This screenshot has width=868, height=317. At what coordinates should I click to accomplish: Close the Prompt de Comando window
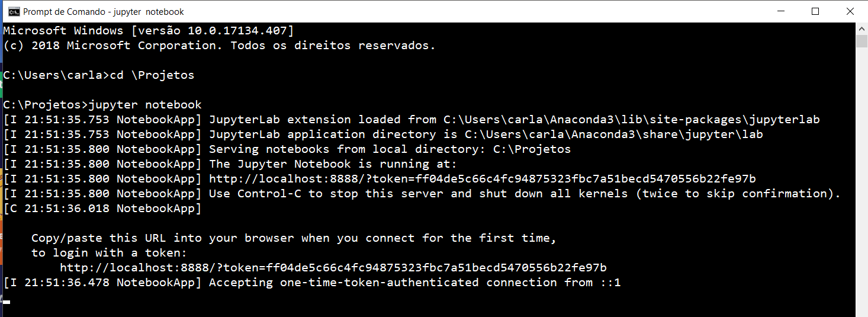point(848,11)
